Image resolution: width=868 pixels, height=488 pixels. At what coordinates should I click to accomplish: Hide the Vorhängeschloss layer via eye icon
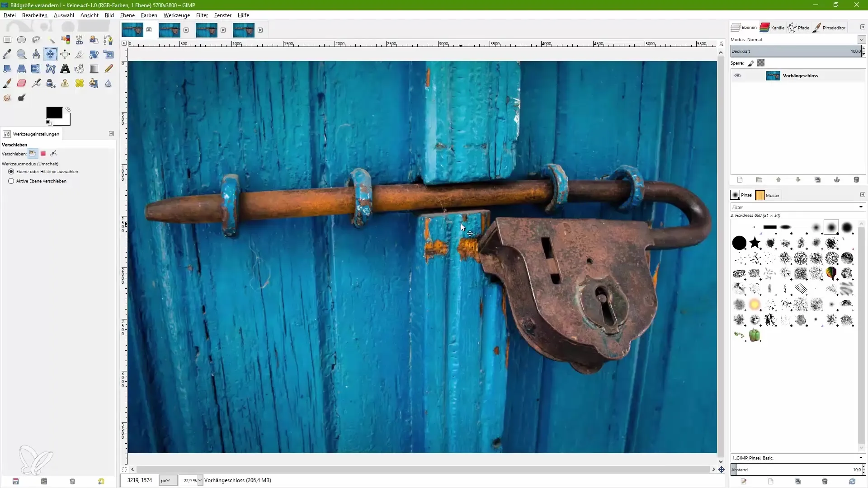(738, 76)
